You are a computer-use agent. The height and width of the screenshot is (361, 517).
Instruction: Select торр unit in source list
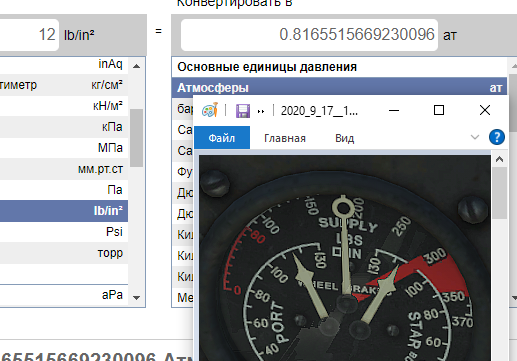pyautogui.click(x=64, y=253)
